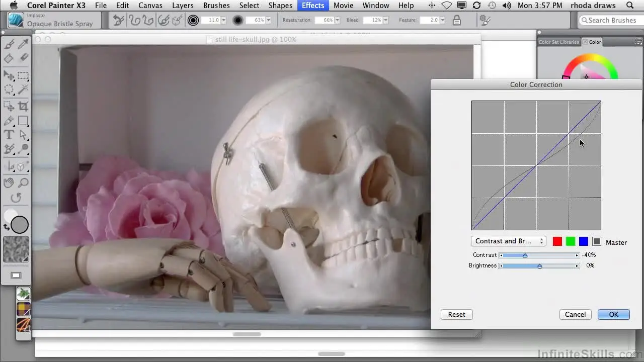Open the Contrast and Brightness dropdown

[508, 241]
